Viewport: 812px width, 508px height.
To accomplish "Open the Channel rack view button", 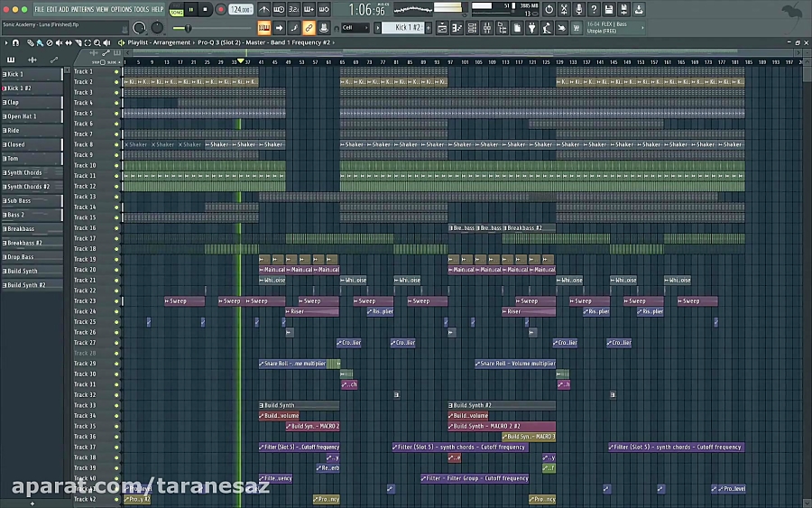I will point(472,28).
